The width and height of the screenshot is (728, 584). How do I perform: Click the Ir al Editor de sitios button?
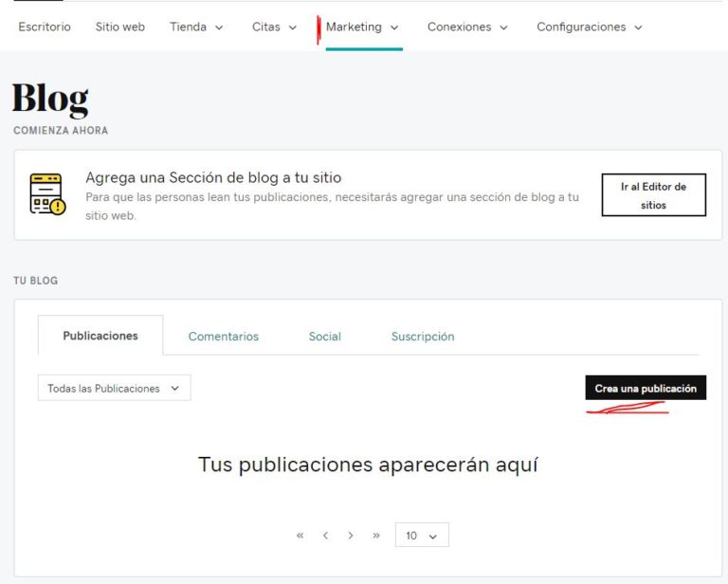[x=654, y=195]
